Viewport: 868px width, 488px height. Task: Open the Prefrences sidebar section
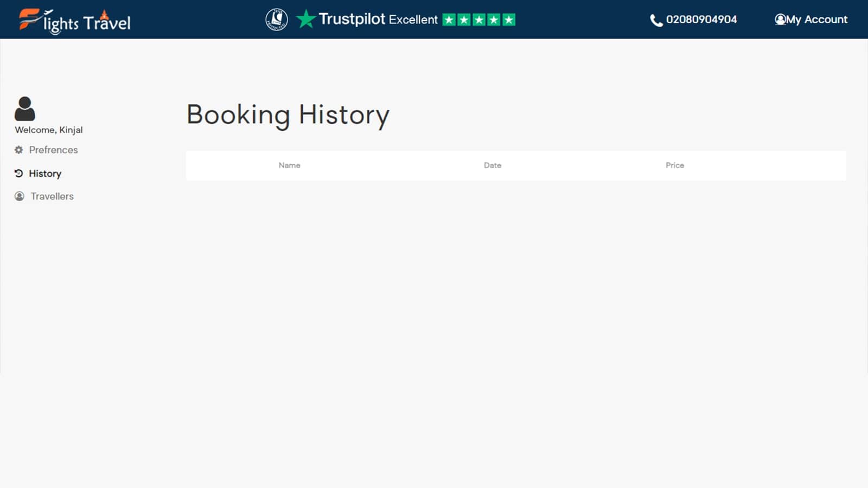point(53,150)
